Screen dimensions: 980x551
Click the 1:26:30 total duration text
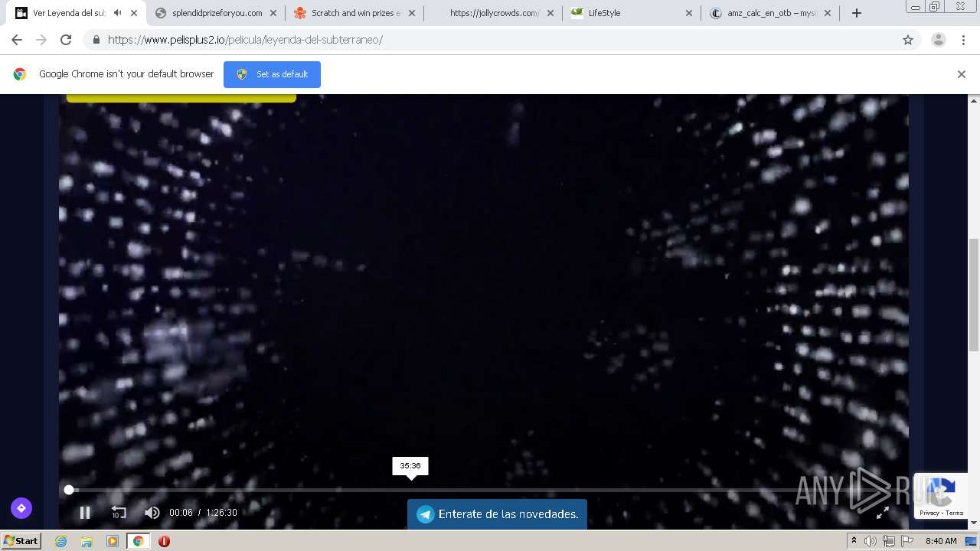tap(221, 513)
